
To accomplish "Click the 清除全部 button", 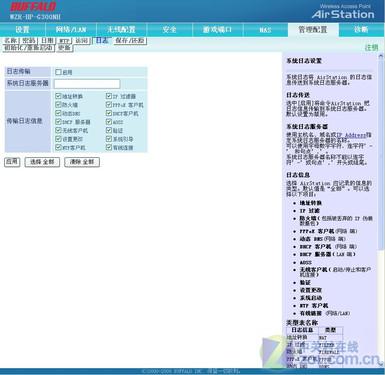I will (82, 162).
